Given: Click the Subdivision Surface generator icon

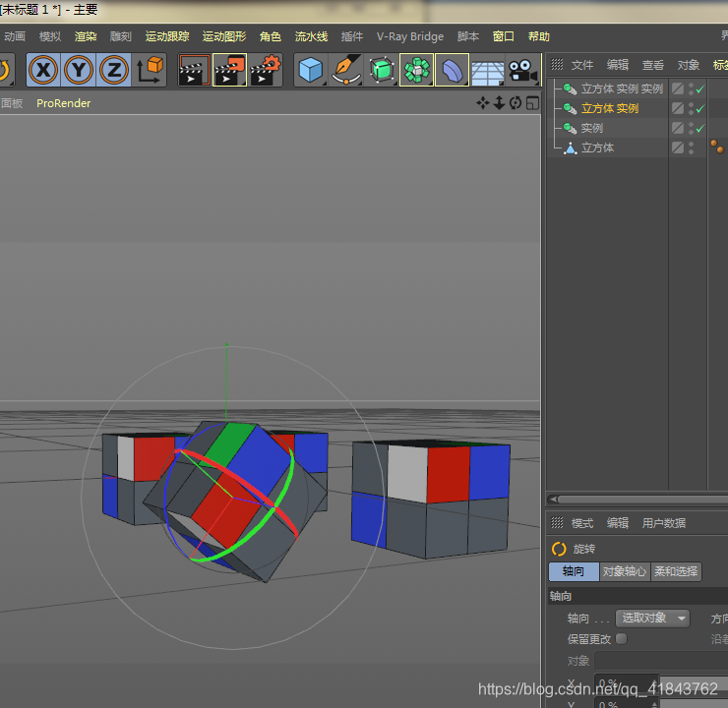Looking at the screenshot, I should [x=382, y=70].
